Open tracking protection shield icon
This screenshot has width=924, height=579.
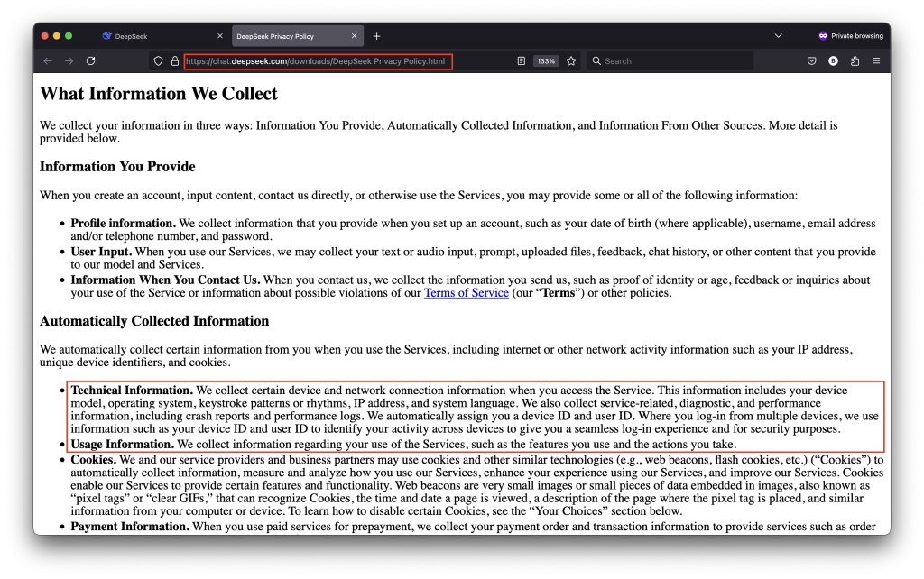click(x=158, y=61)
